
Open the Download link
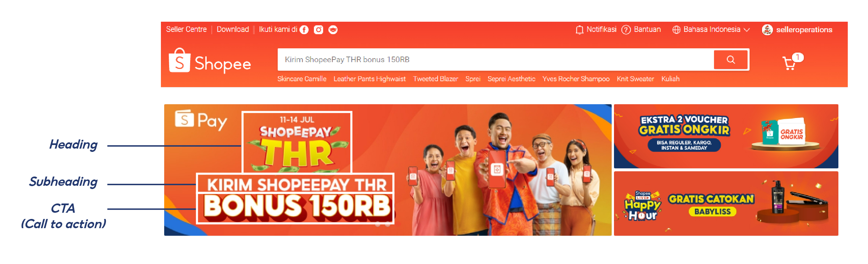click(233, 30)
